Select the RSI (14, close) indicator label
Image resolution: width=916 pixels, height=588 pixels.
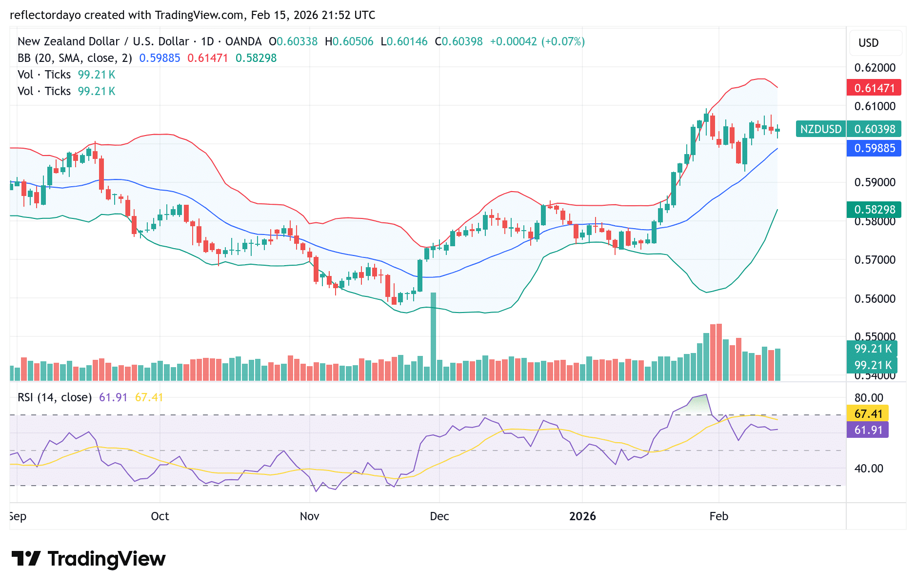(x=54, y=397)
